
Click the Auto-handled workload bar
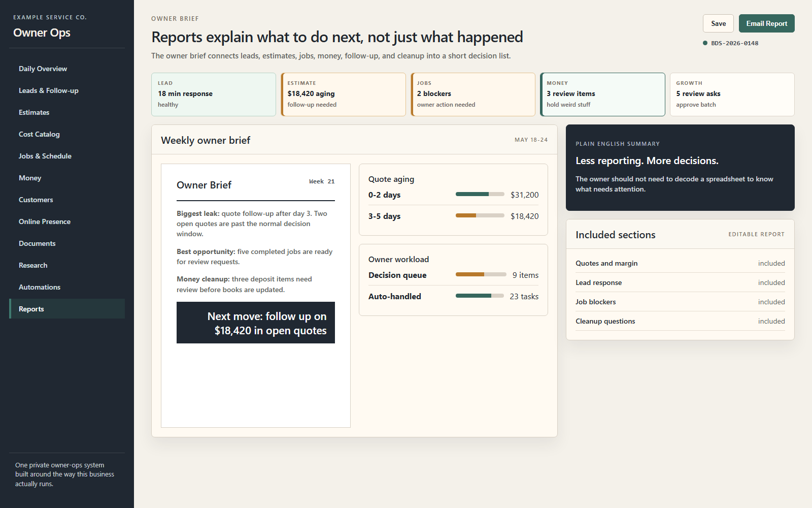click(480, 296)
